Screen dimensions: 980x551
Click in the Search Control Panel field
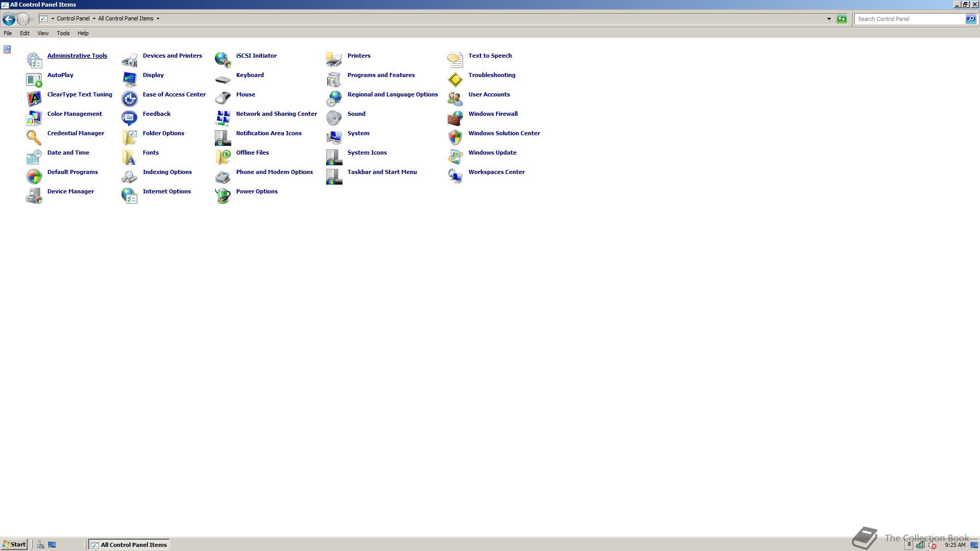pyautogui.click(x=910, y=19)
